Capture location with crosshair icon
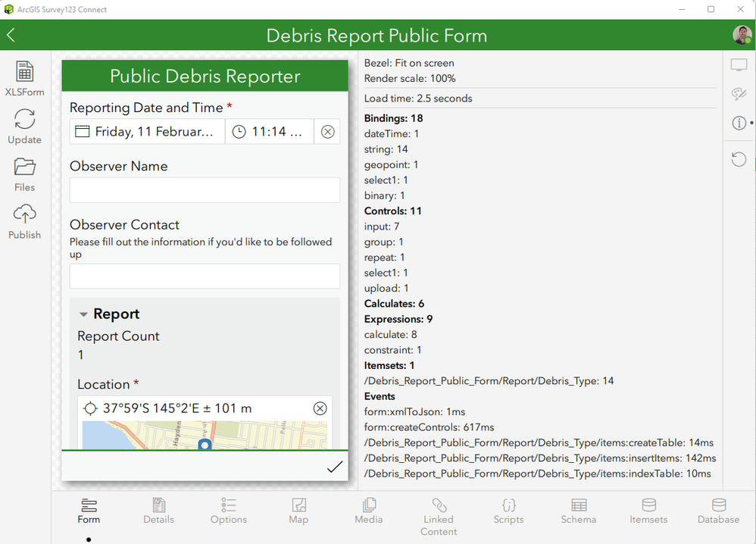This screenshot has width=756, height=544. point(90,408)
